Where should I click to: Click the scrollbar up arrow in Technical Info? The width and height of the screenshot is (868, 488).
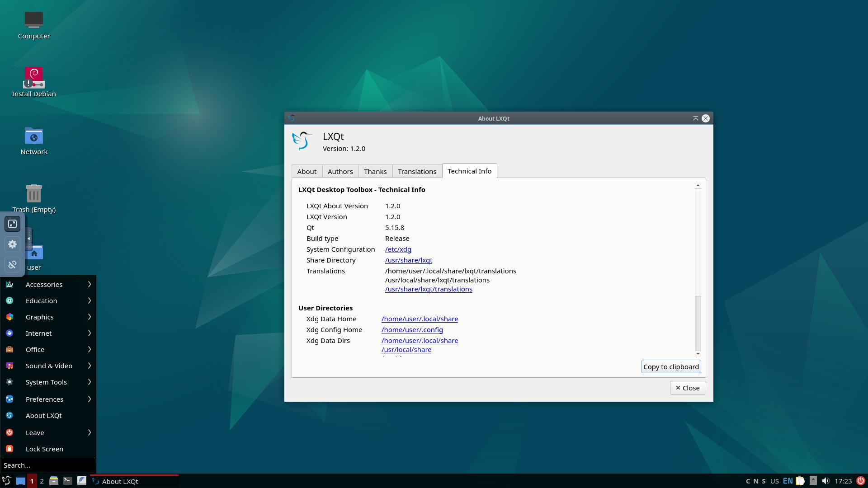[698, 185]
